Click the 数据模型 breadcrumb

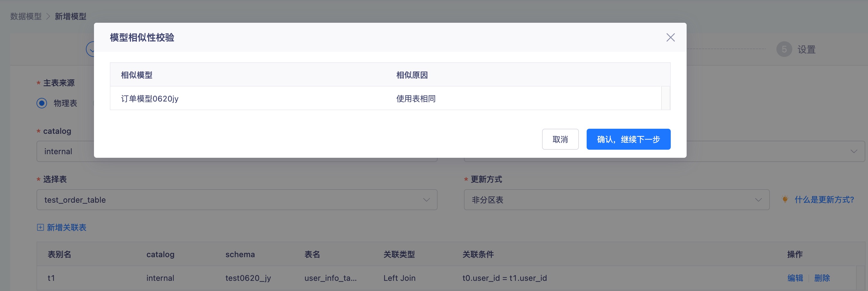(26, 16)
